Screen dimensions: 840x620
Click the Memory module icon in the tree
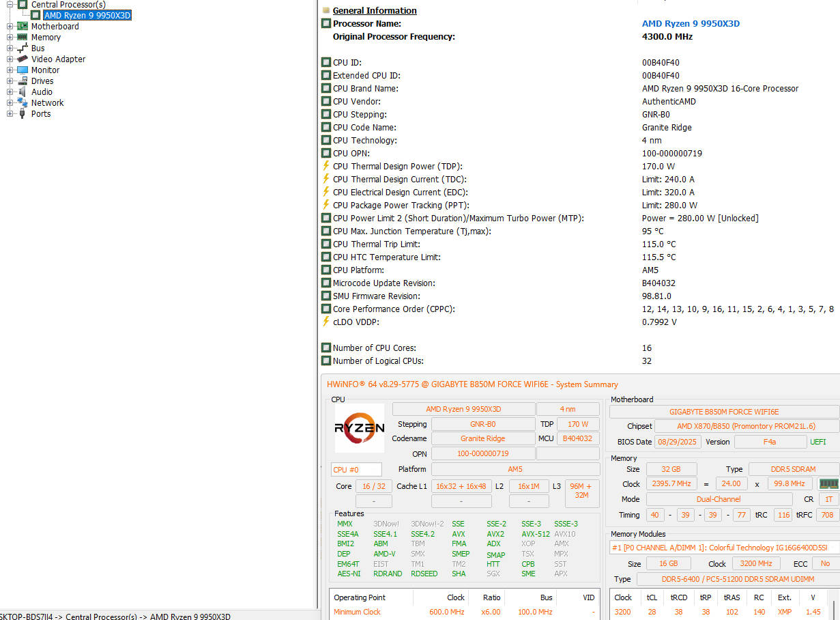(x=22, y=38)
